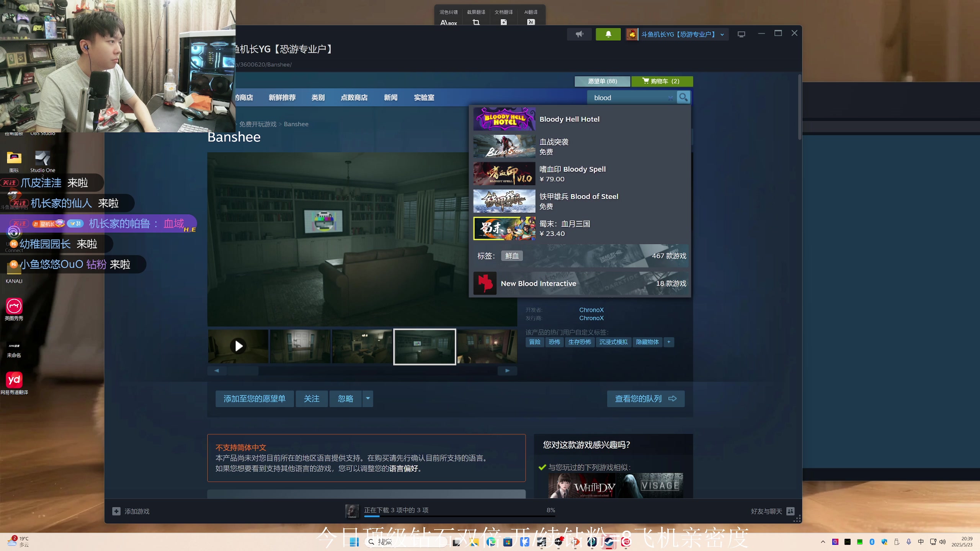980x551 pixels.
Task: Click the 恐怖 tag
Action: point(554,342)
